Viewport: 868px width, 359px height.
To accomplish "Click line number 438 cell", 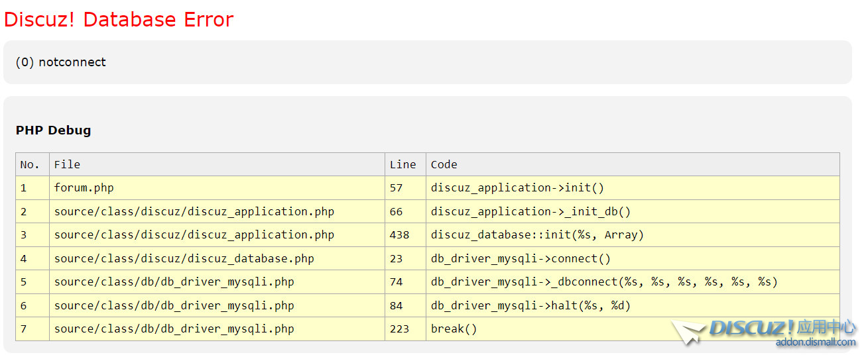I will tap(406, 235).
